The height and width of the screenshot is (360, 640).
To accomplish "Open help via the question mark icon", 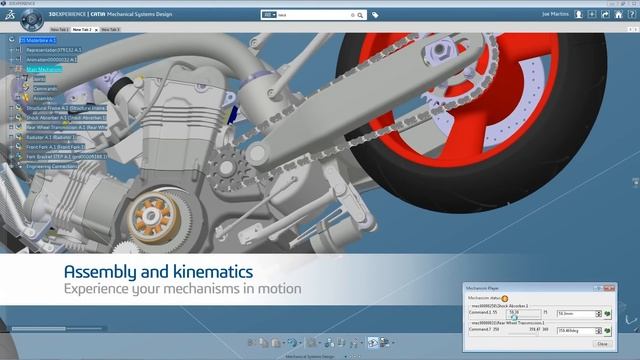I will (x=631, y=14).
